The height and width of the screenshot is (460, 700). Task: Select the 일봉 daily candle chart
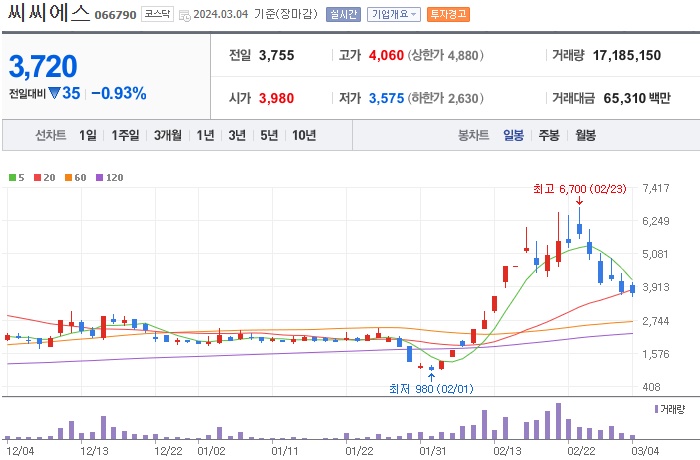pyautogui.click(x=513, y=135)
